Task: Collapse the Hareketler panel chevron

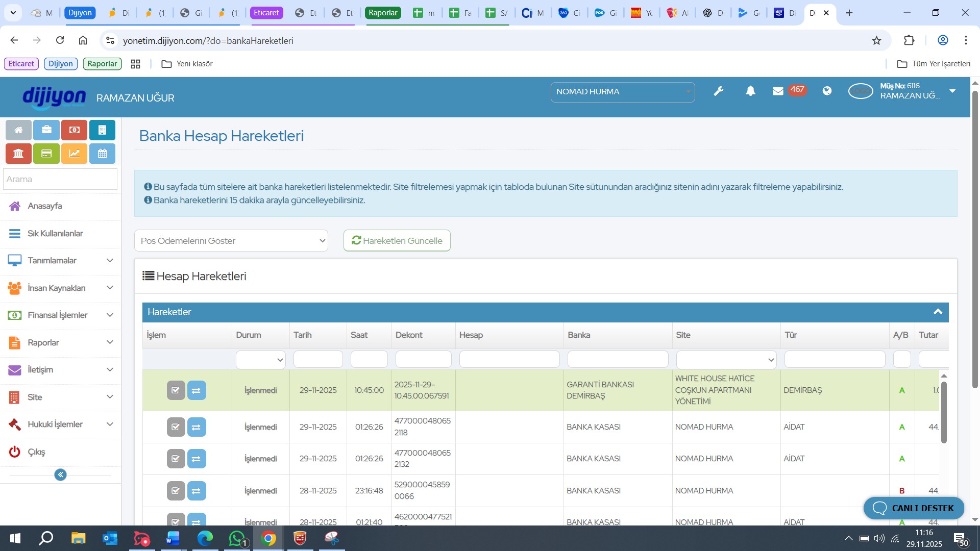Action: click(x=938, y=312)
